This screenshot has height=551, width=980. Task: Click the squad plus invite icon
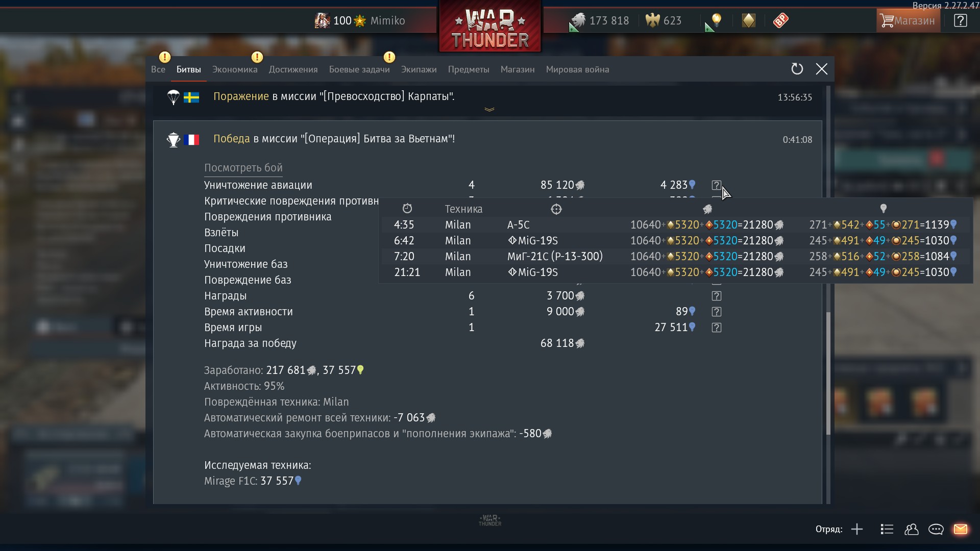pos(857,529)
